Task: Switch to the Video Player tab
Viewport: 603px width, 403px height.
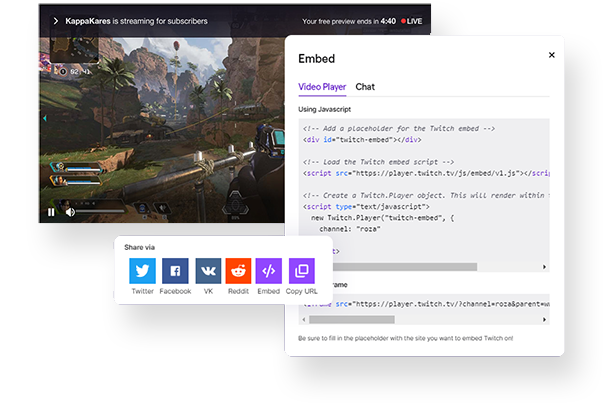Action: [x=321, y=88]
